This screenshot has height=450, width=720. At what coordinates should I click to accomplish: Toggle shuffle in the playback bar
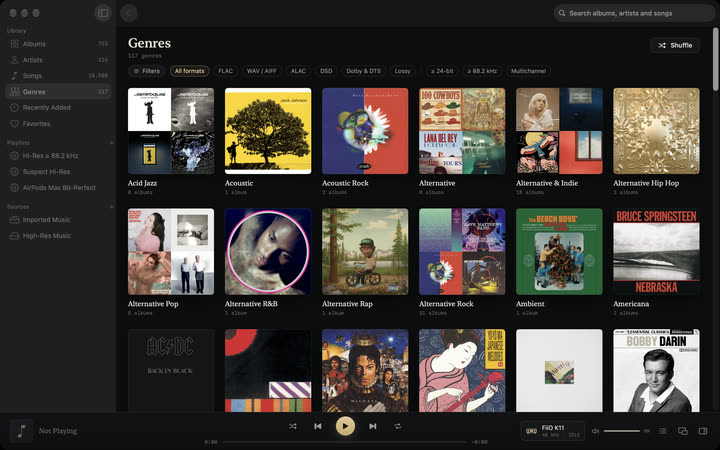point(292,426)
